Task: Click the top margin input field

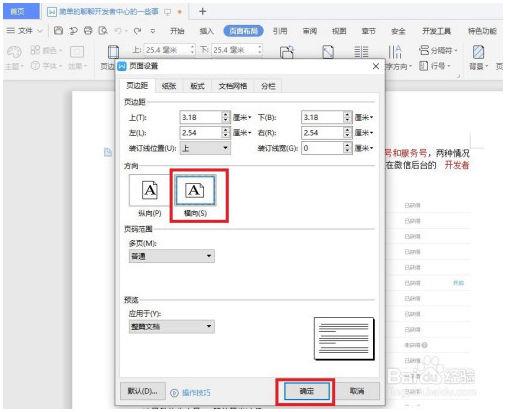Action: coord(201,117)
